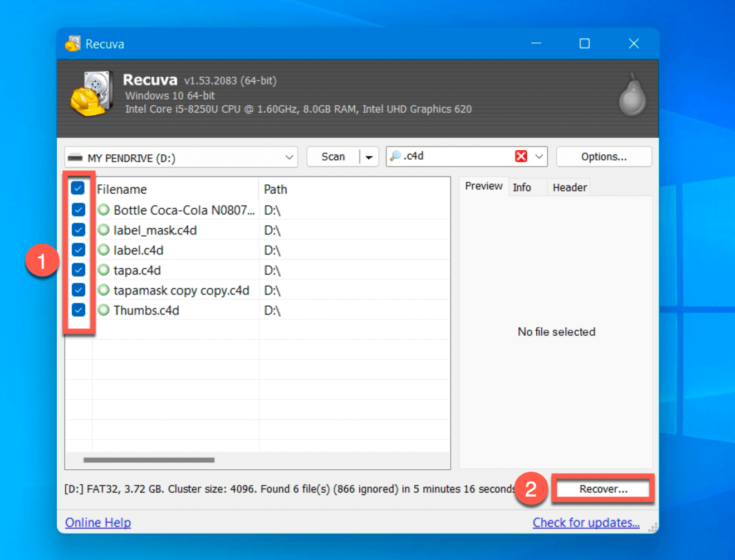Uncheck the label_mask.c4d checkbox

point(79,230)
